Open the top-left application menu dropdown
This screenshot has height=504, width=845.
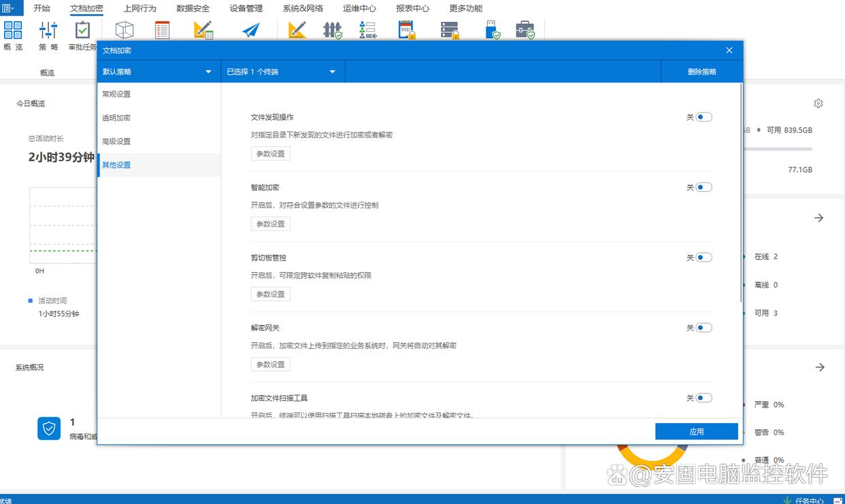point(10,8)
